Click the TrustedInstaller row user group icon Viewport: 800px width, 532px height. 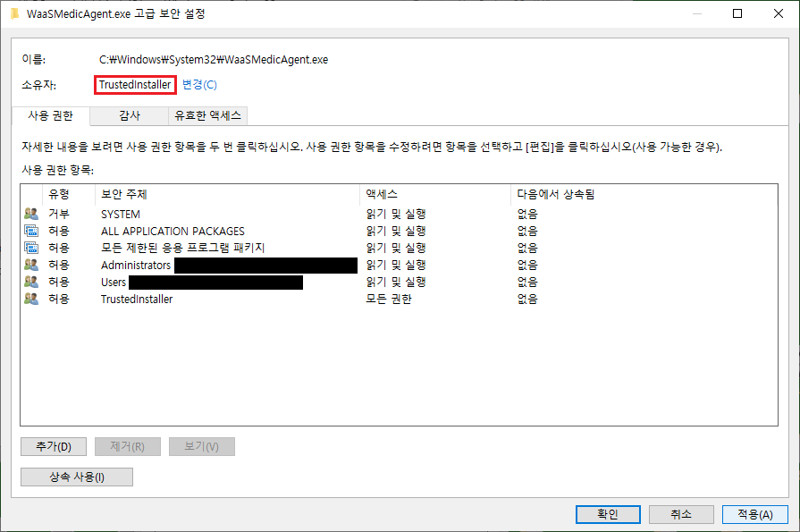tap(31, 299)
